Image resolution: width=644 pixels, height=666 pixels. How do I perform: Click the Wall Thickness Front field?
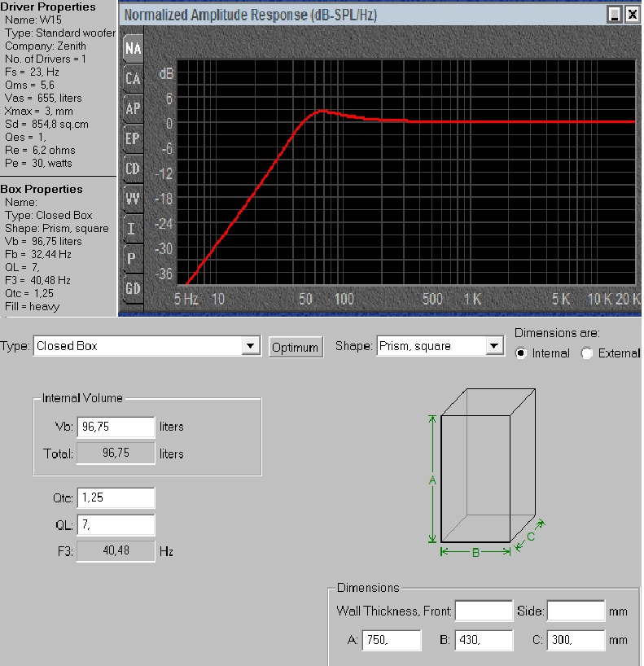(484, 611)
